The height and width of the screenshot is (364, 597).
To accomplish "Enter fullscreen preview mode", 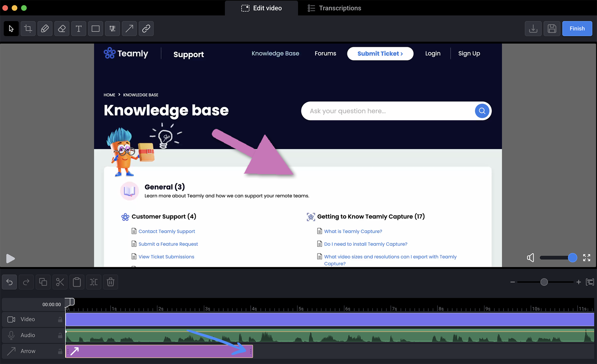I will [587, 258].
